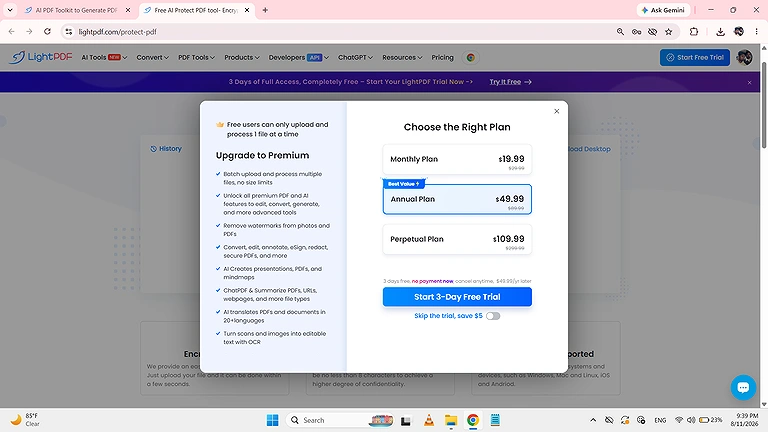The height and width of the screenshot is (432, 768).
Task: Expand the AI Tools menu
Action: [104, 57]
